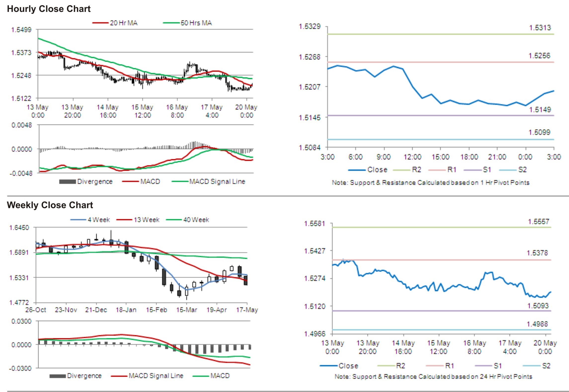Viewport: 569px width, 392px height.
Task: Click the 1.5268 axis value
Action: [x=309, y=57]
